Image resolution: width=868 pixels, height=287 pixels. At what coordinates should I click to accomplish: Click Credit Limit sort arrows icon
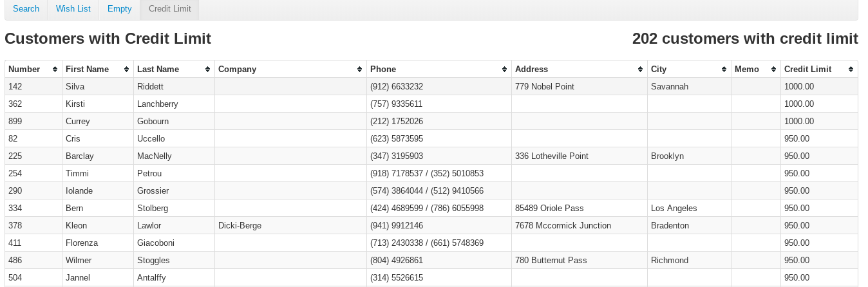(850, 69)
